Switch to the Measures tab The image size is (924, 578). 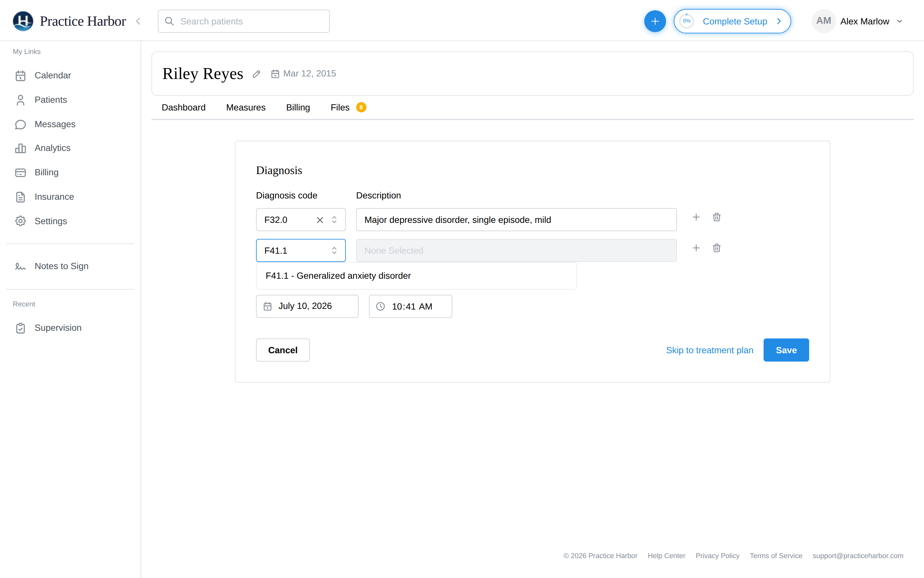coord(246,108)
